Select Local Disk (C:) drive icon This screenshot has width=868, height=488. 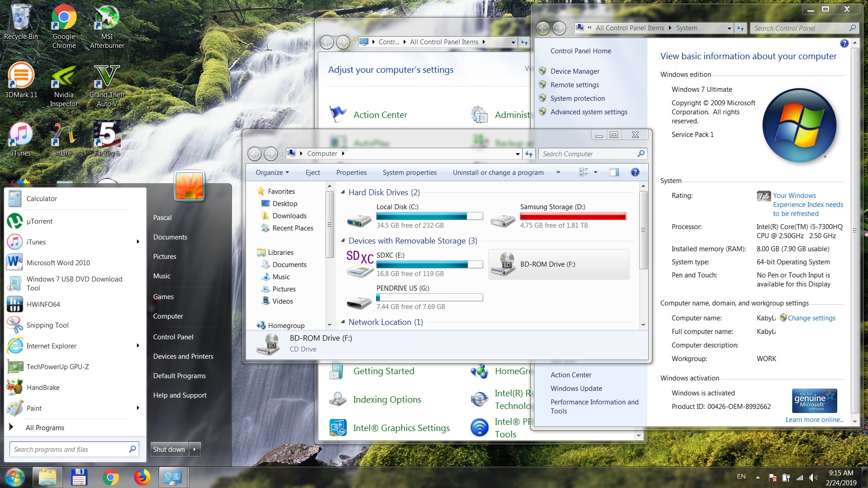359,221
